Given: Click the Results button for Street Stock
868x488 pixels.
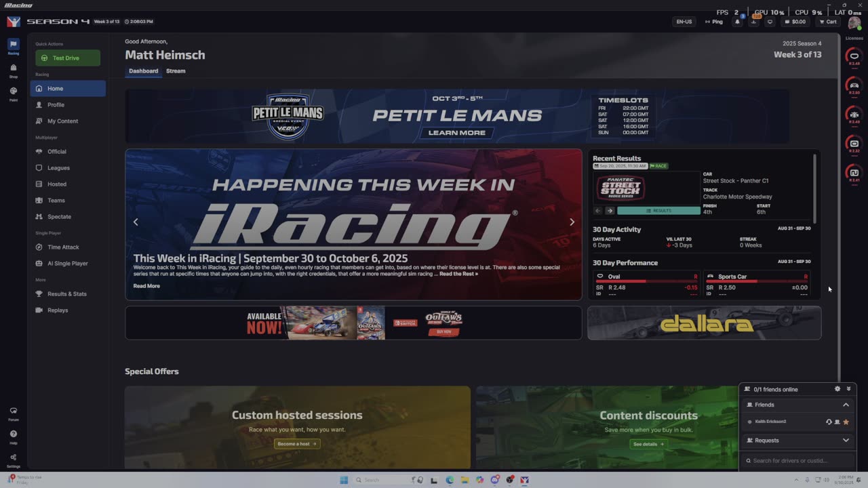Looking at the screenshot, I should pos(658,211).
